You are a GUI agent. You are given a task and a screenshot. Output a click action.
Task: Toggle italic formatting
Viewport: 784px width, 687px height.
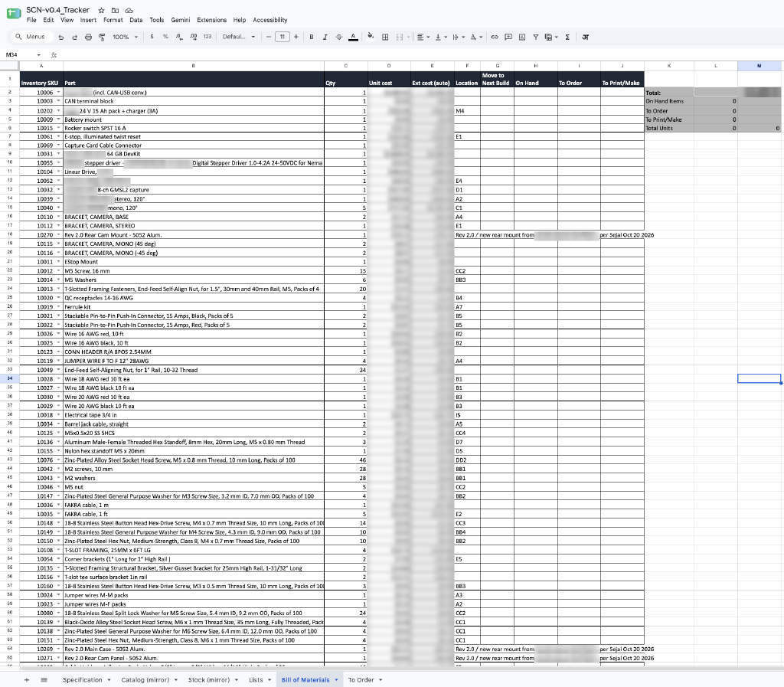pos(325,37)
